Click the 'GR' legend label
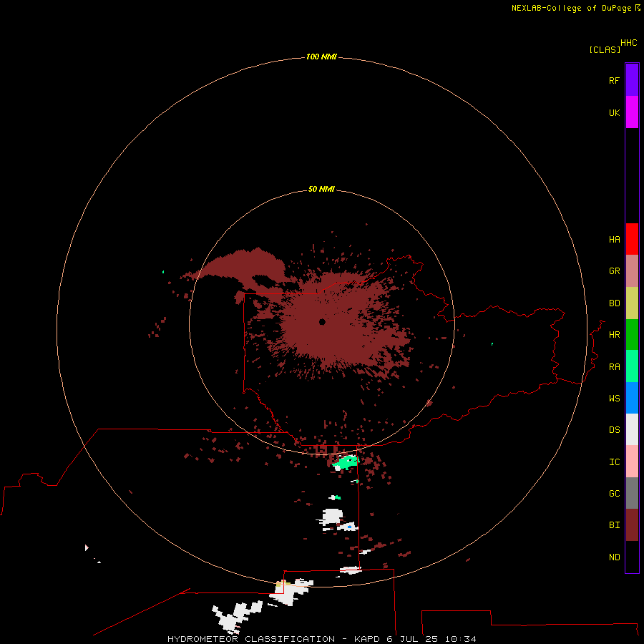This screenshot has height=644, width=644. (614, 271)
